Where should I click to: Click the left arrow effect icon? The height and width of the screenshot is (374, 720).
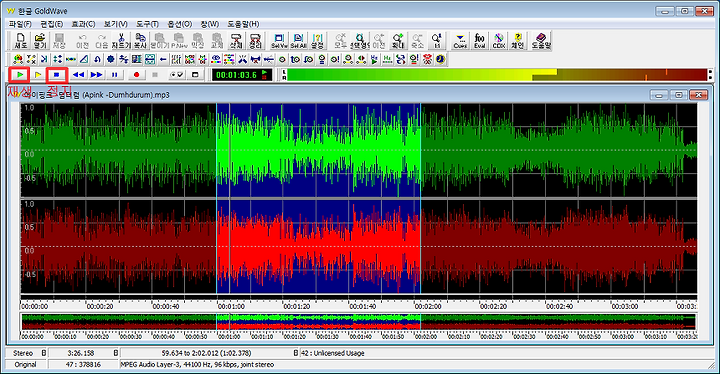[x=163, y=59]
